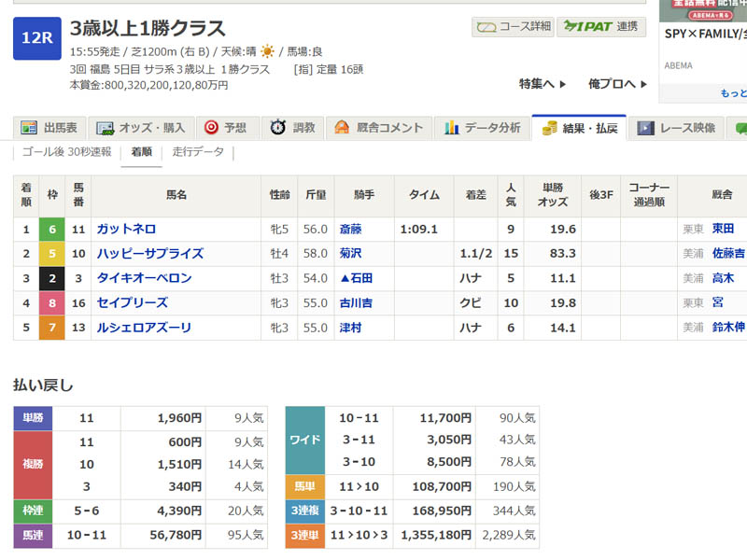Click the レース映像 video icon
Screen dimensions: 747x560
pos(645,128)
